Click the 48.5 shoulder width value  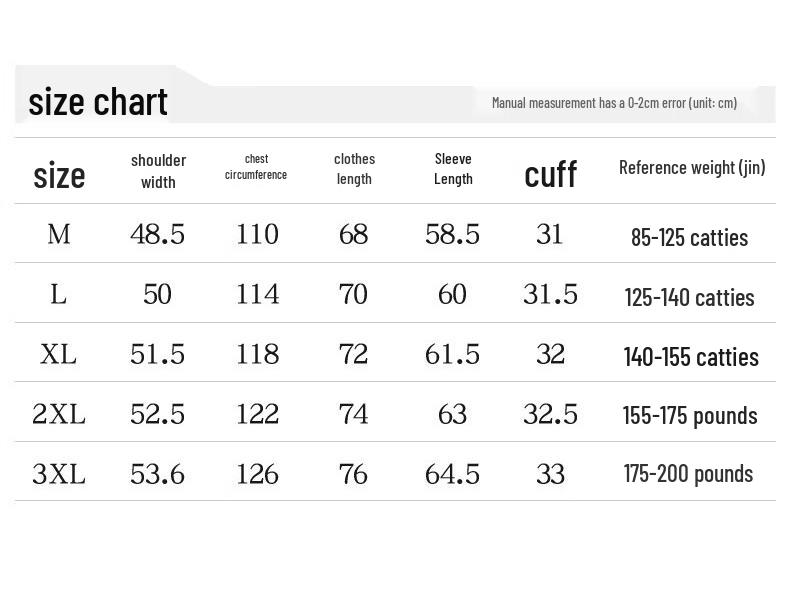pyautogui.click(x=158, y=234)
